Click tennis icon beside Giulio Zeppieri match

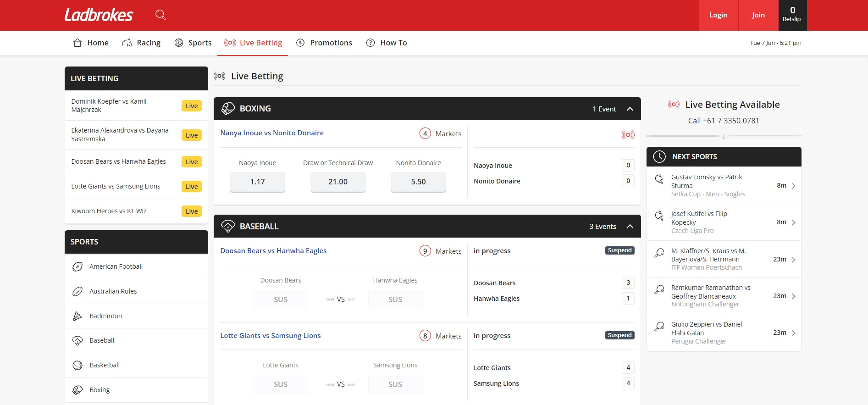[x=659, y=326]
